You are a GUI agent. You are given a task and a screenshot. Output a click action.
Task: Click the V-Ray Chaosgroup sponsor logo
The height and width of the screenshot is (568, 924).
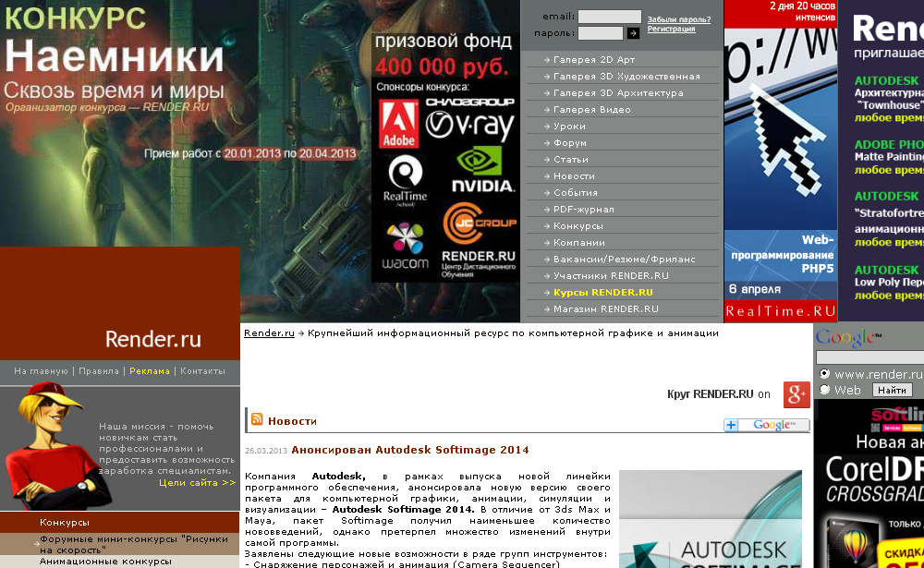point(469,120)
